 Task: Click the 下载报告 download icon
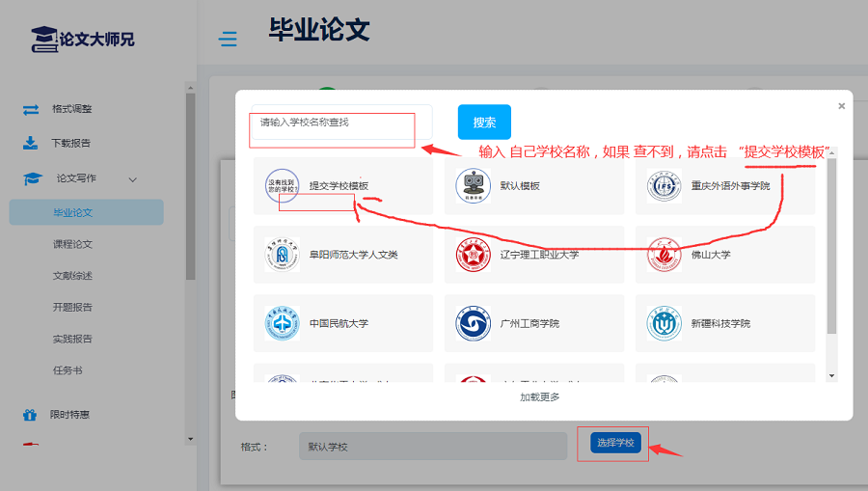coord(31,144)
